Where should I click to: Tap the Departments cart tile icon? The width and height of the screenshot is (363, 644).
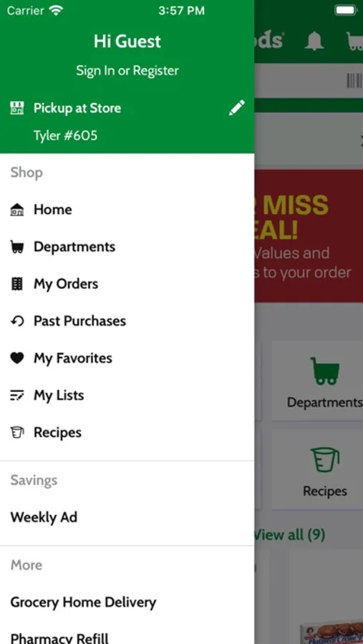coord(325,371)
